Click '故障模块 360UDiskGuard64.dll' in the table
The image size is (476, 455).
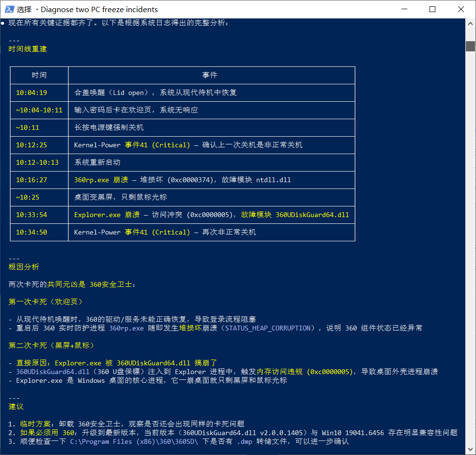(295, 215)
